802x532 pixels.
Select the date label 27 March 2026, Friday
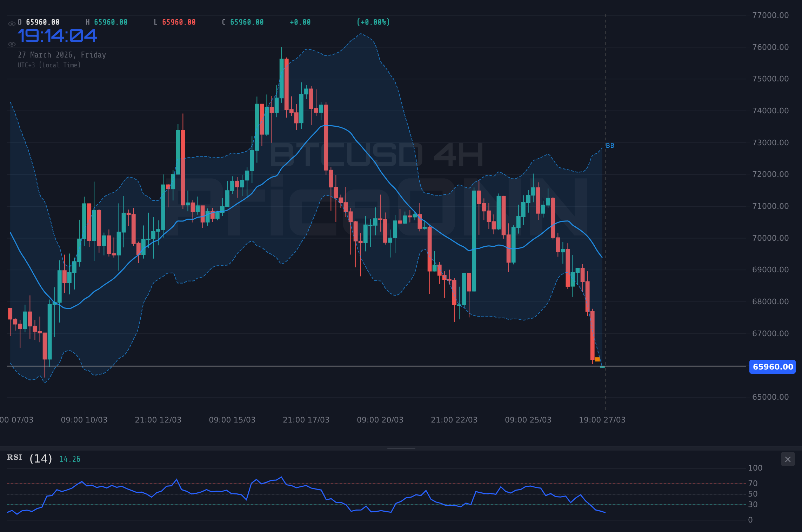coord(62,55)
